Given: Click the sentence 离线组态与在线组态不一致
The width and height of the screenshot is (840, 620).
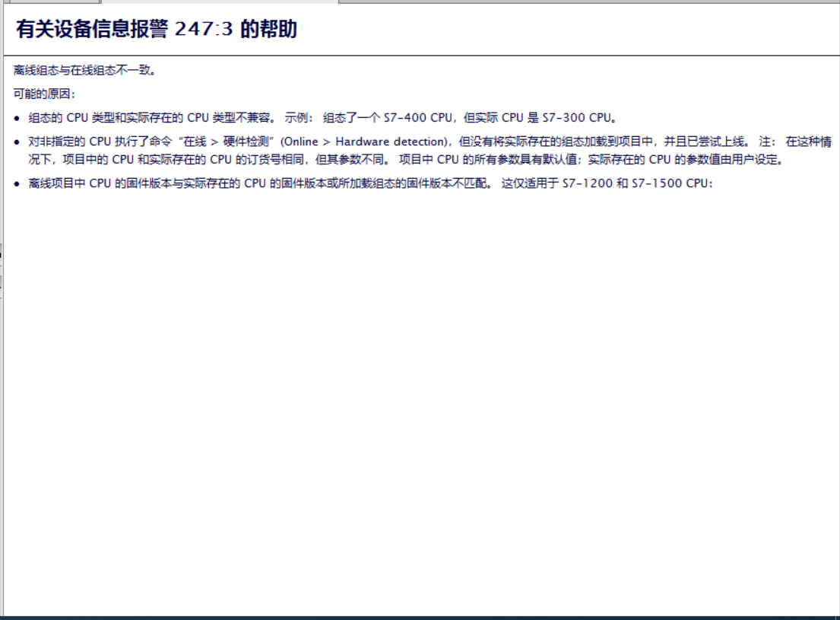Looking at the screenshot, I should (x=84, y=71).
